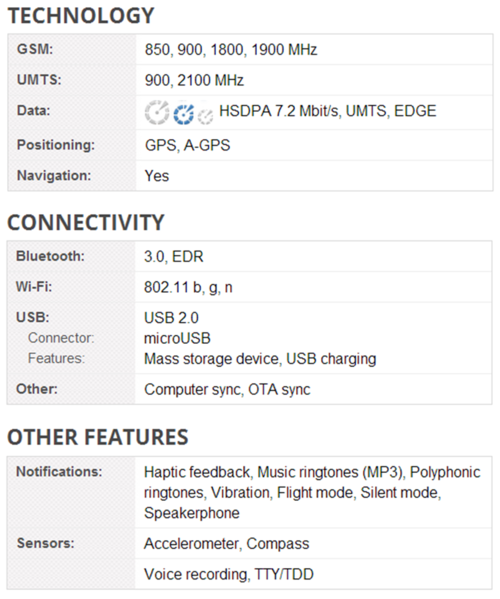Click the GPS, A-GPS value
Screen dimensions: 500x599
pyautogui.click(x=188, y=145)
